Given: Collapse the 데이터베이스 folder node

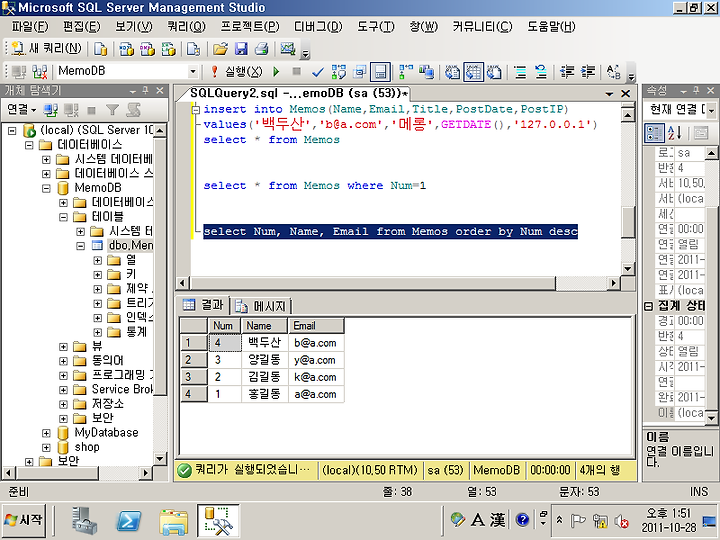Looking at the screenshot, I should tap(29, 145).
